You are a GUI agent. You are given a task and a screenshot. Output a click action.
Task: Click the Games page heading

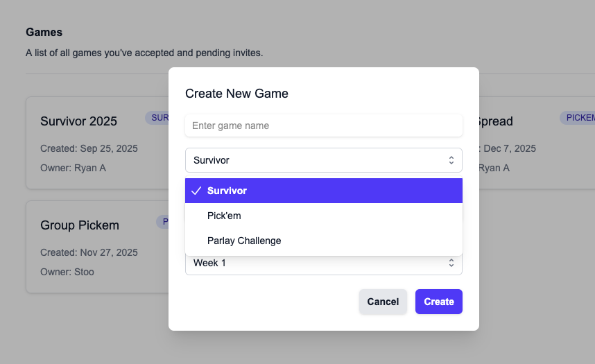(44, 32)
